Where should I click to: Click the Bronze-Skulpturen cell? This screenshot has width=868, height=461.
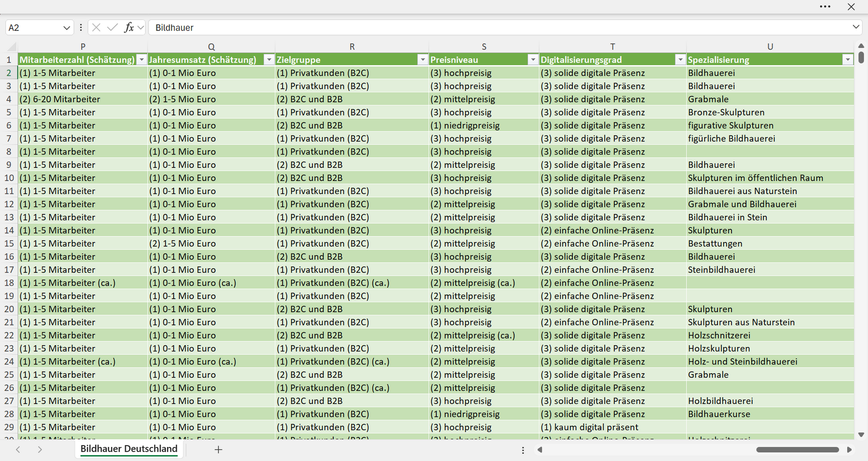tap(770, 112)
